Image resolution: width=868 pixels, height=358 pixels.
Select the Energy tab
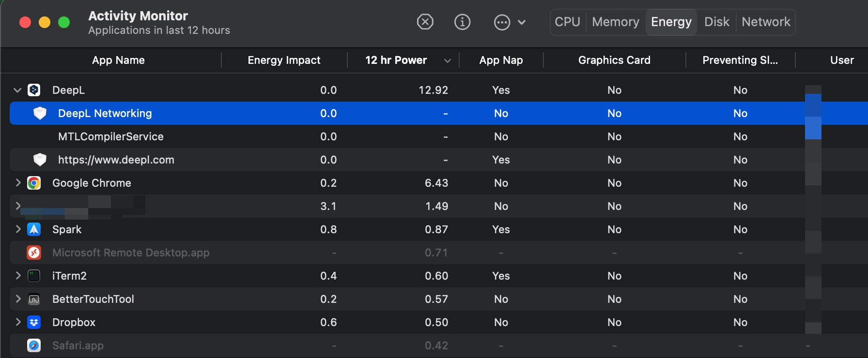(x=671, y=22)
